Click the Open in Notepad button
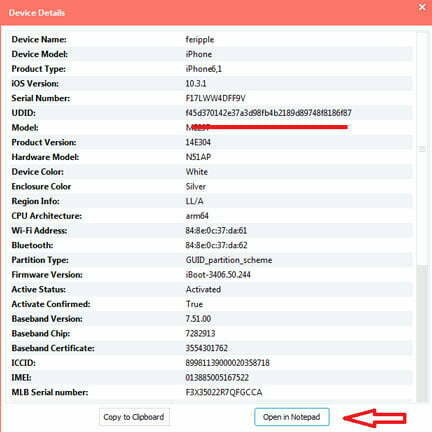Viewport: 432px width, 432px height. coord(292,417)
